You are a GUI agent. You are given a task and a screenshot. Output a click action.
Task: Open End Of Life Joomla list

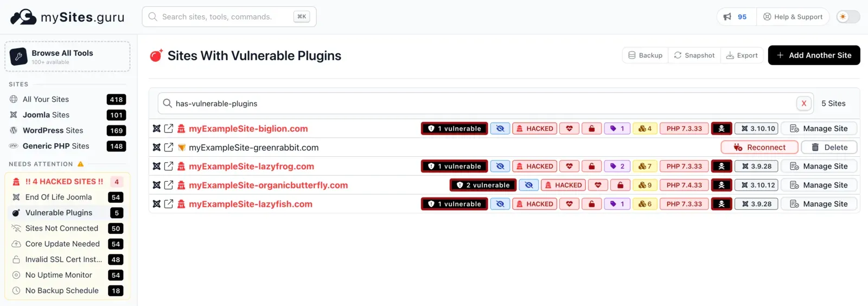tap(67, 197)
